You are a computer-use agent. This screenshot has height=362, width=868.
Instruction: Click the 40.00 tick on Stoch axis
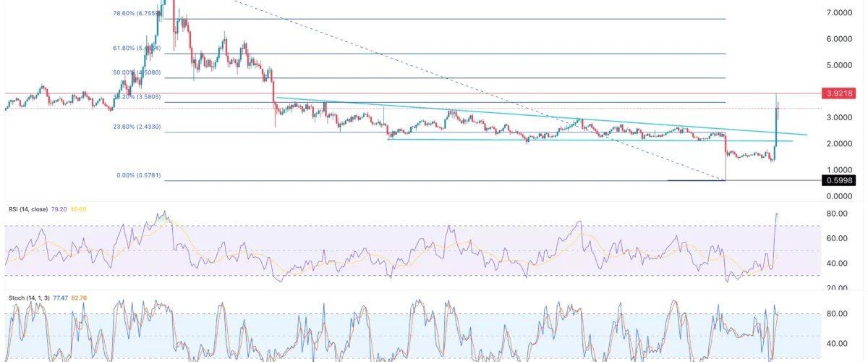pyautogui.click(x=838, y=344)
